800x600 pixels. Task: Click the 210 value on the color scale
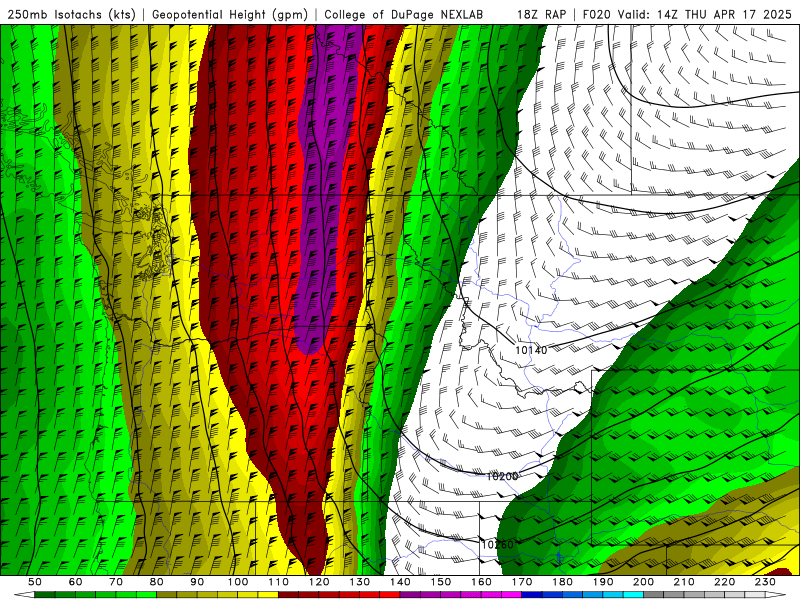click(684, 582)
